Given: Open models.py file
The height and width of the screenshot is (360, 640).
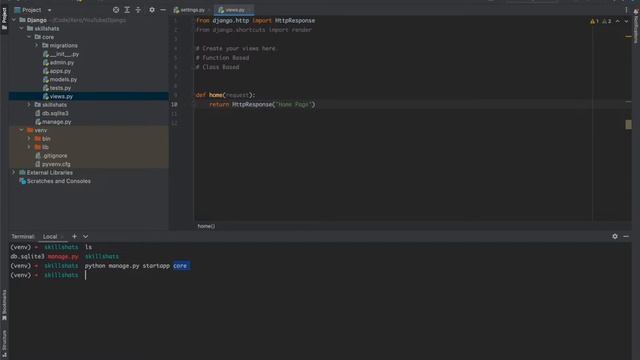Looking at the screenshot, I should [63, 80].
